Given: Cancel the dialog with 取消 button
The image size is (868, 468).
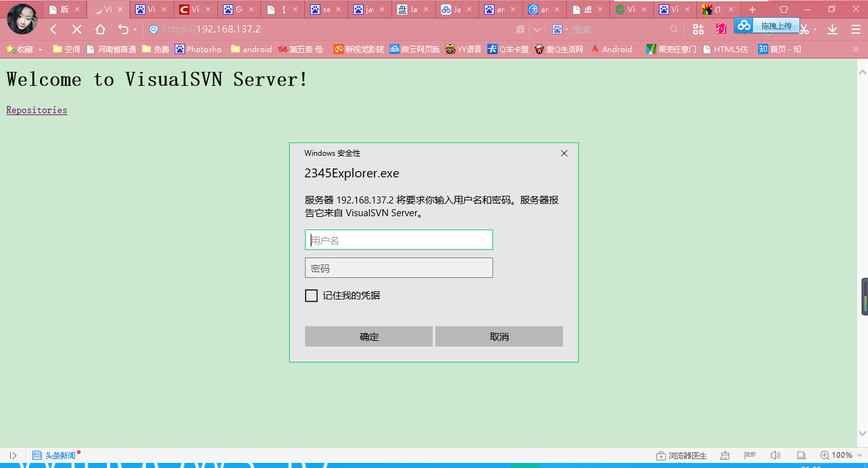Looking at the screenshot, I should point(499,336).
